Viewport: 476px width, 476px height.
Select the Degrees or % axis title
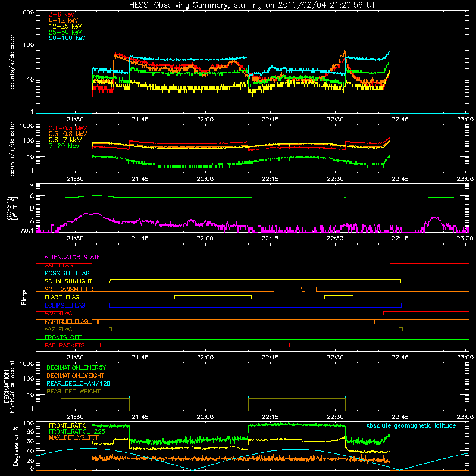tap(15, 446)
